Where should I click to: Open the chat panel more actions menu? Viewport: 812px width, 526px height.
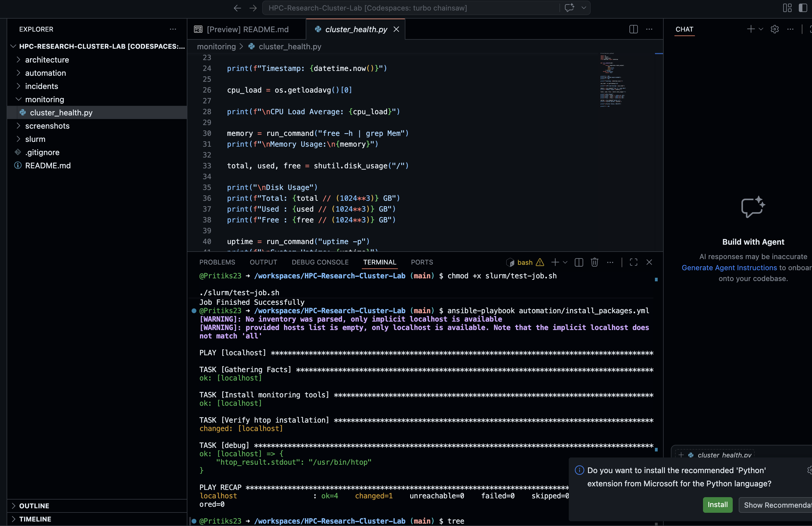pyautogui.click(x=790, y=29)
